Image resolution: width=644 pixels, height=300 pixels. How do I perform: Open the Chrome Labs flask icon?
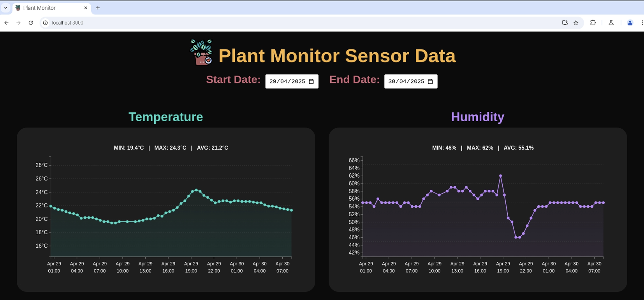(611, 23)
